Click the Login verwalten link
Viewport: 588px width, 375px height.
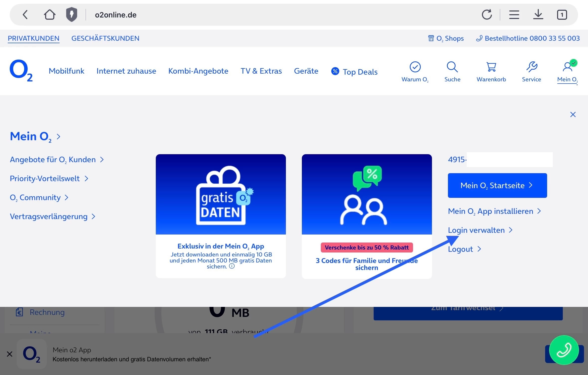pyautogui.click(x=476, y=230)
